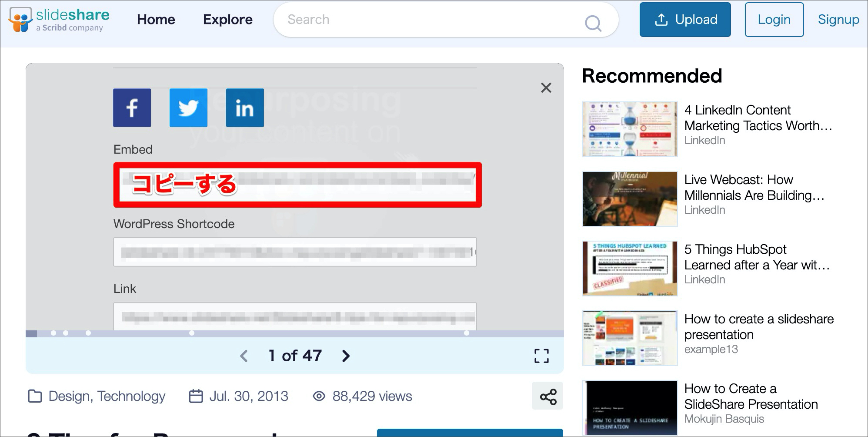Open the Explore menu item

pos(227,20)
